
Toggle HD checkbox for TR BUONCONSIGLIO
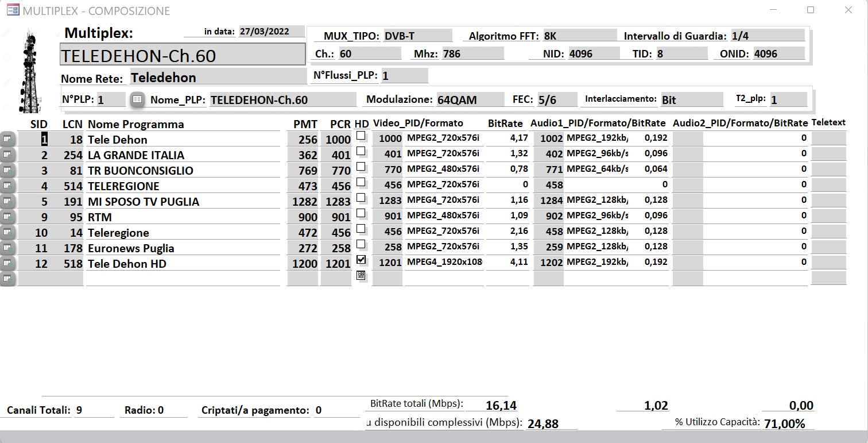coord(361,167)
